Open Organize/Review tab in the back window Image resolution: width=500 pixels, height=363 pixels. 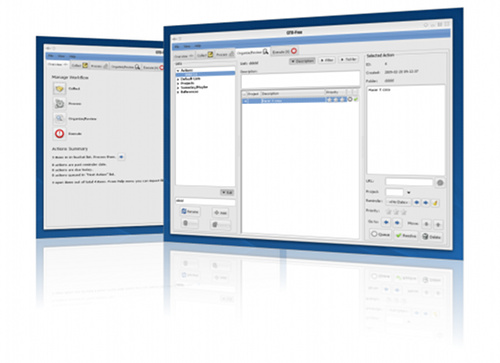[x=125, y=67]
